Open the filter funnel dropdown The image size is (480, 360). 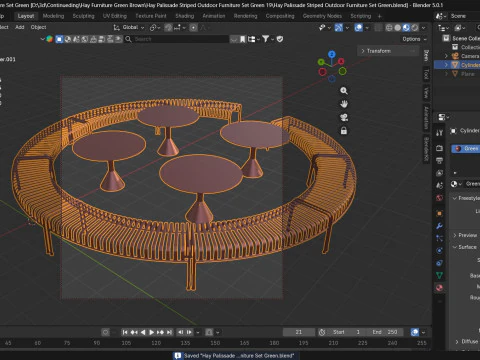click(x=267, y=39)
